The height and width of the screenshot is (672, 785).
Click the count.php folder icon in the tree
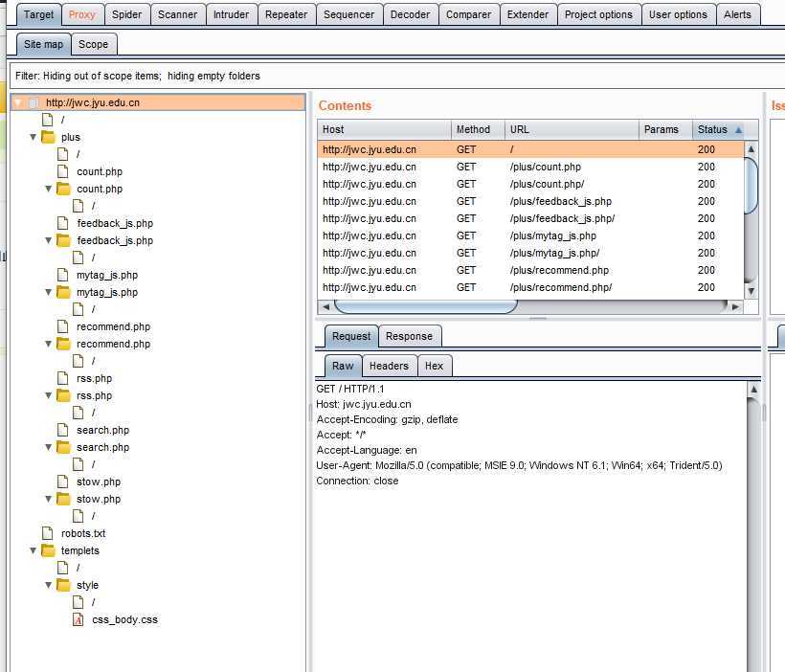pyautogui.click(x=63, y=189)
